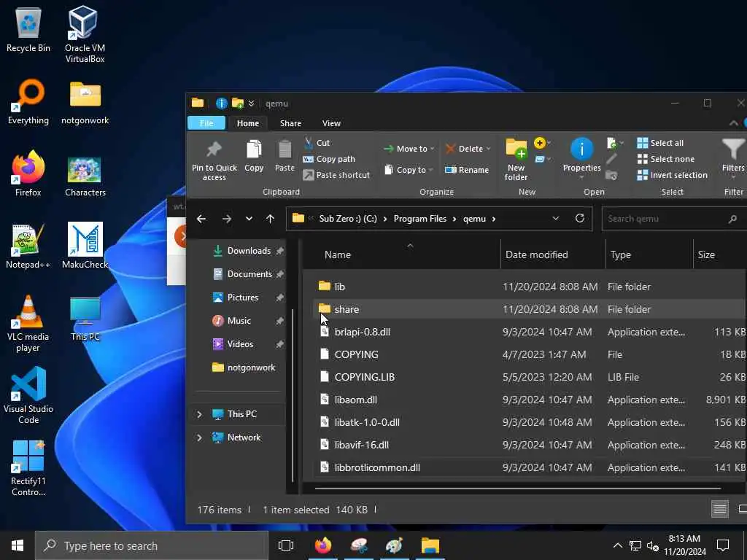
Task: Click the Windows Start button
Action: coord(18,545)
